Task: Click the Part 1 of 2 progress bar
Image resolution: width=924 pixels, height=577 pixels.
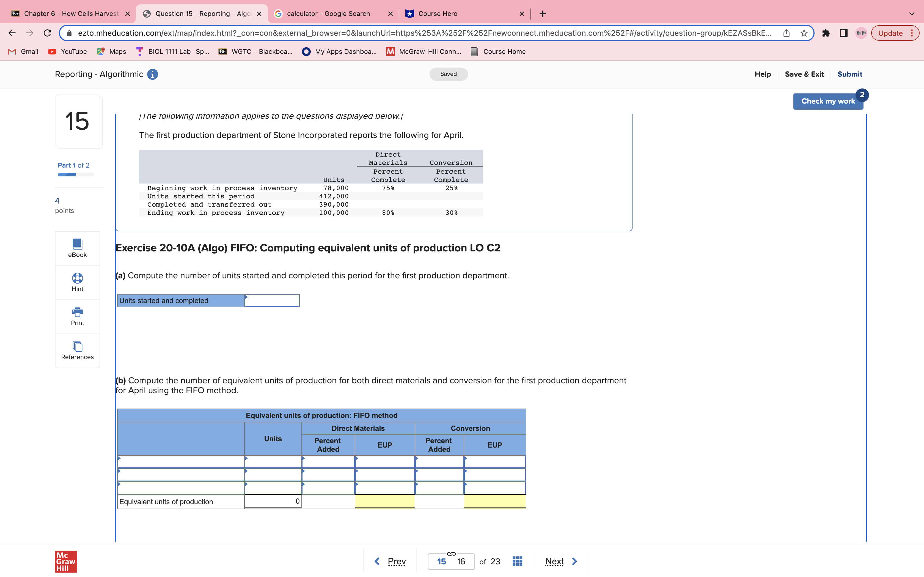Action: tap(76, 175)
